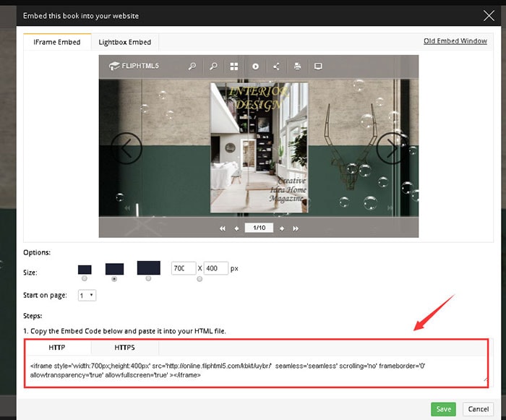Select the HTTPS code tab

click(x=125, y=348)
